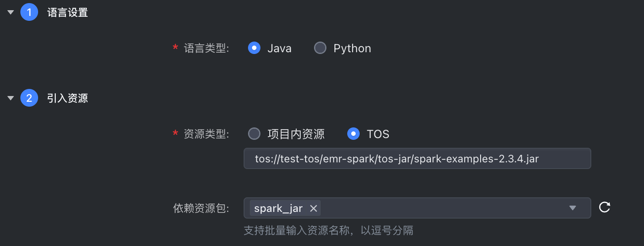This screenshot has width=644, height=246.
Task: Remove the spark_jar tag with its X
Action: [313, 208]
